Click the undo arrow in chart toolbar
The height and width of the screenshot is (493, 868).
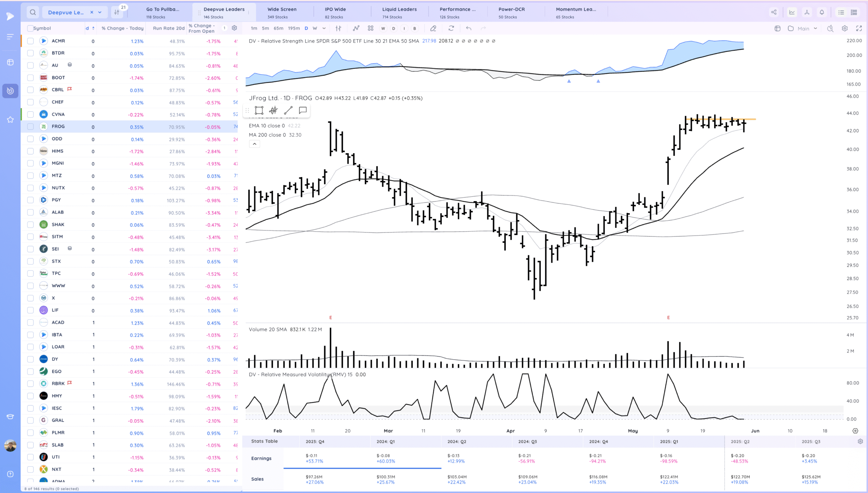[469, 28]
